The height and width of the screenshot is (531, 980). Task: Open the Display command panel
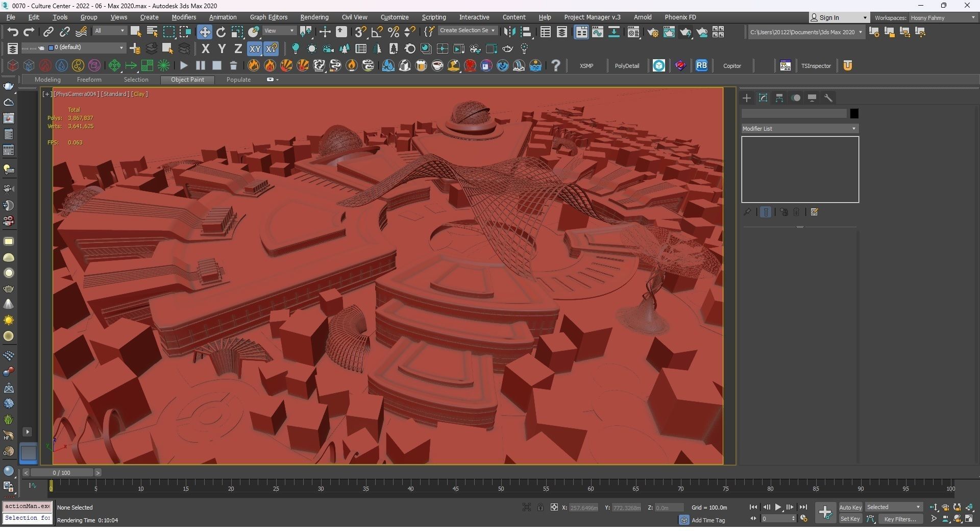coord(812,98)
